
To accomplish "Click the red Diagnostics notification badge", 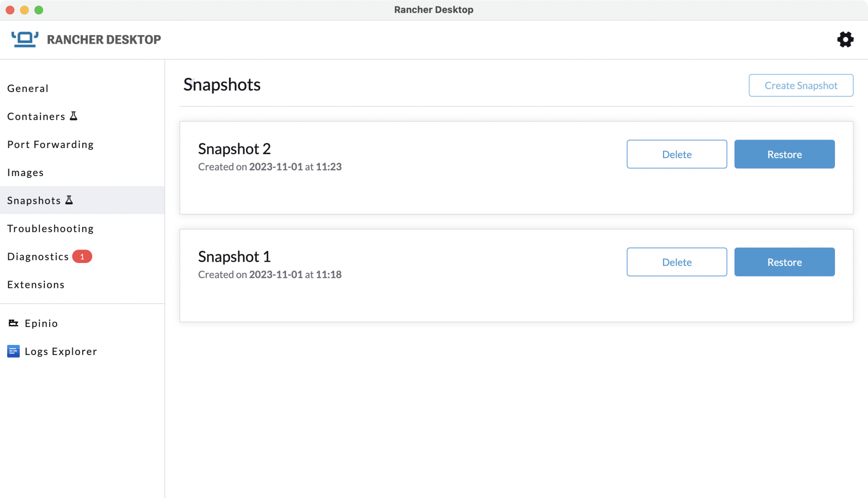I will [83, 256].
